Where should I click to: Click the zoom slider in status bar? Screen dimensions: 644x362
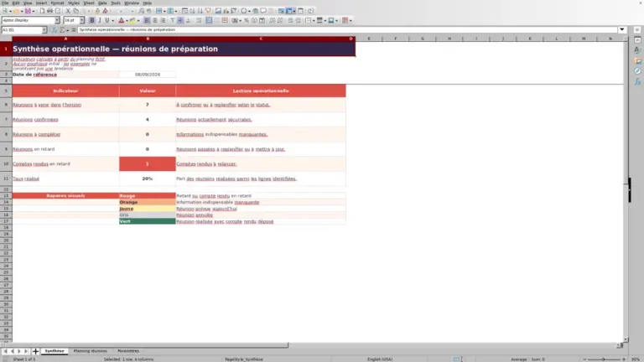click(604, 359)
